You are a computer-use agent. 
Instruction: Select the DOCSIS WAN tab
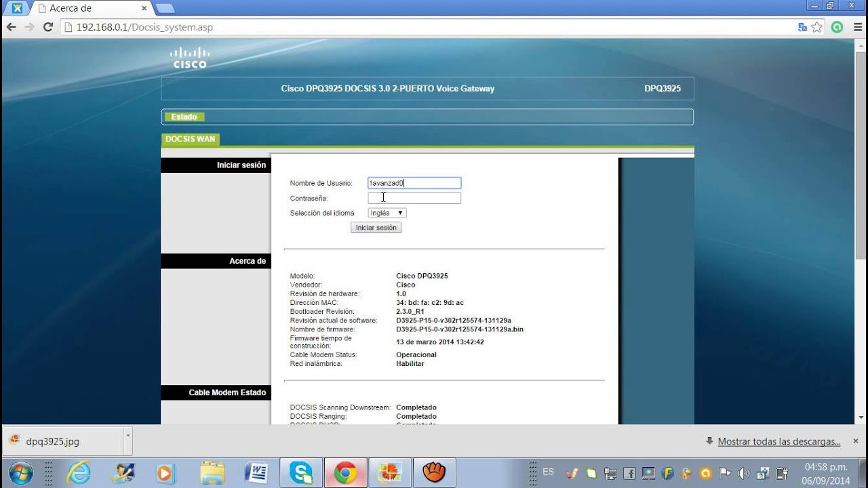click(x=191, y=139)
